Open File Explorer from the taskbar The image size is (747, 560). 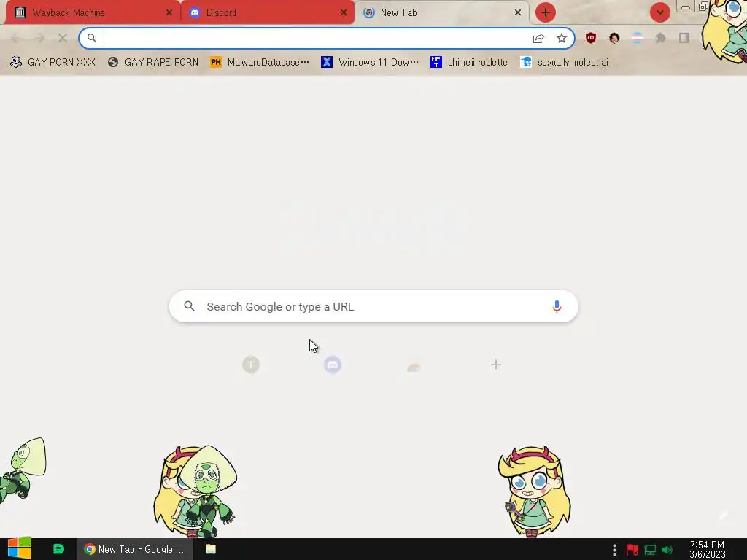pos(211,549)
